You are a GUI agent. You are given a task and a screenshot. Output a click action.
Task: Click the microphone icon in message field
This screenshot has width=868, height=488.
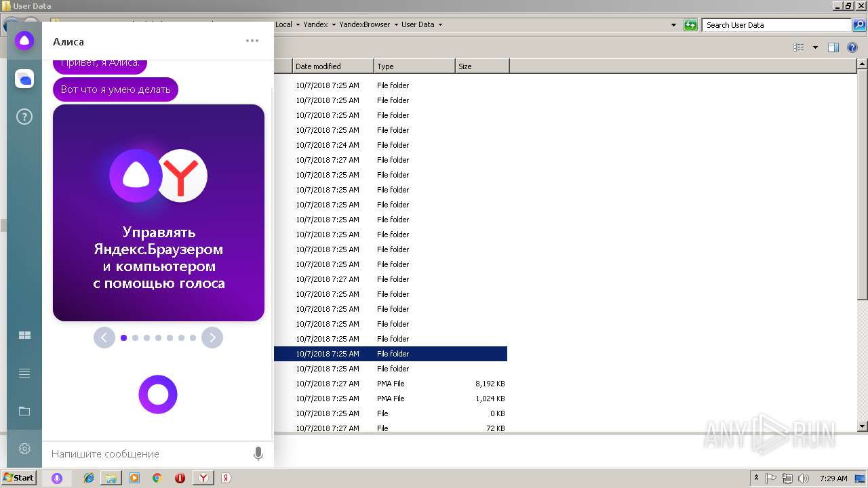[258, 453]
